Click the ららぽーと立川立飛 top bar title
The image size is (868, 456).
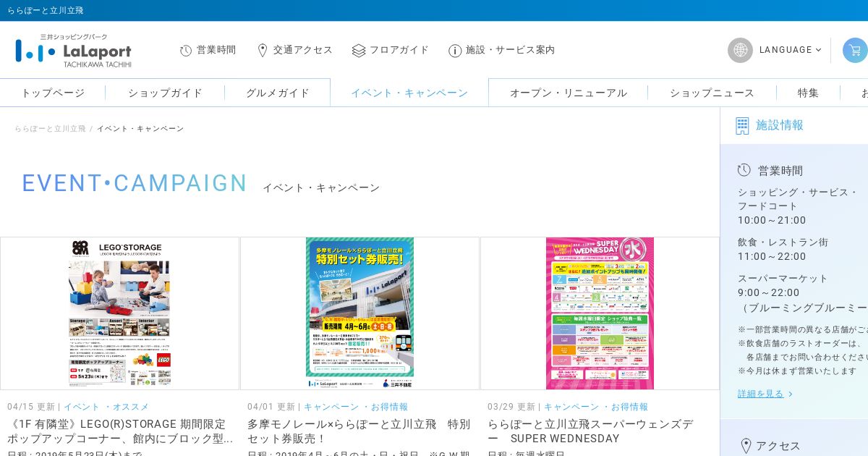(46, 10)
